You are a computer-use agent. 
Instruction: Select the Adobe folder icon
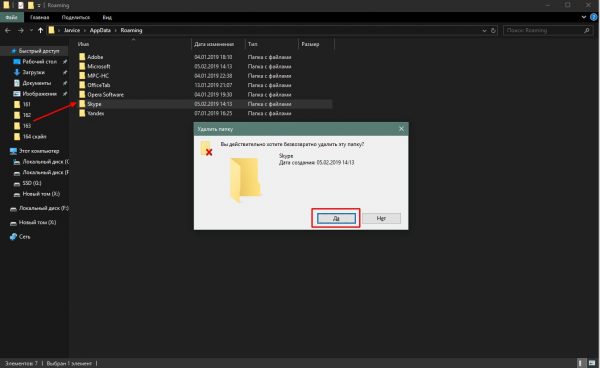(82, 57)
